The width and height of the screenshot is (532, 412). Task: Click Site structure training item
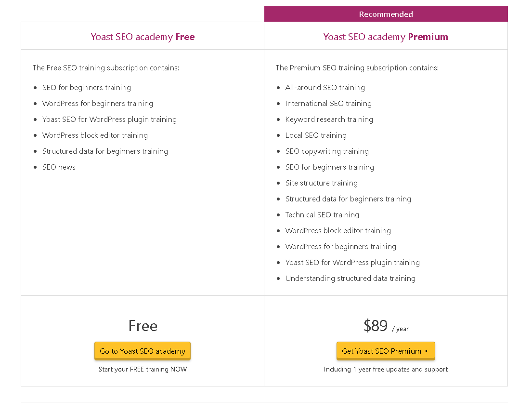click(321, 183)
